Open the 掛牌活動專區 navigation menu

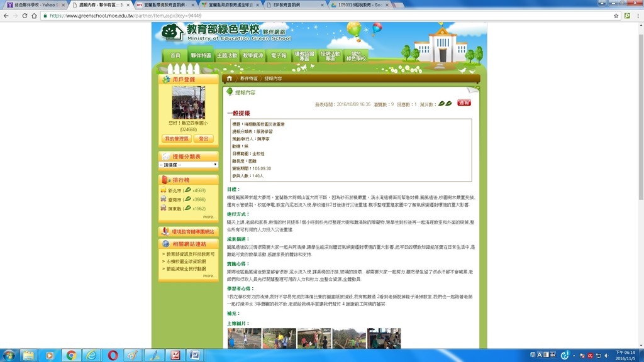[330, 56]
